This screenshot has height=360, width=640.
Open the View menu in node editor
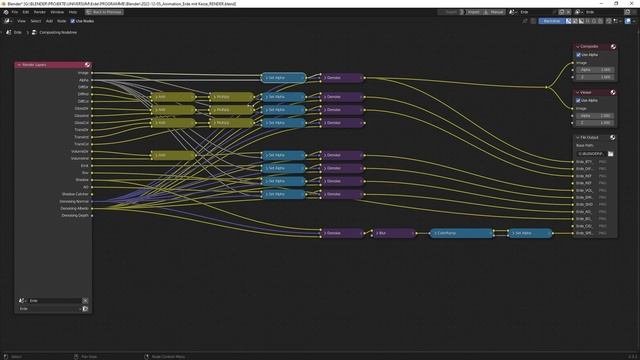[21, 21]
